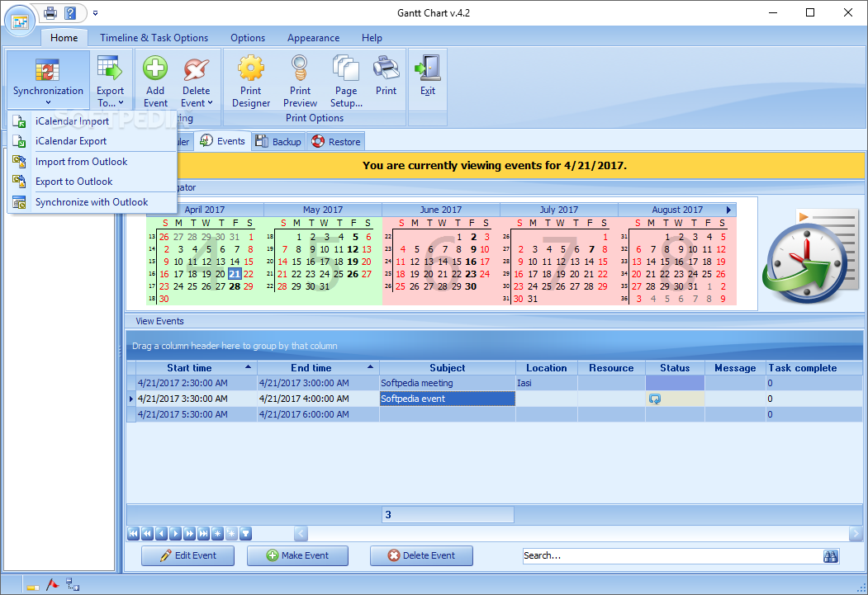Switch to the Backup tab
Image resolution: width=868 pixels, height=595 pixels.
pos(278,142)
